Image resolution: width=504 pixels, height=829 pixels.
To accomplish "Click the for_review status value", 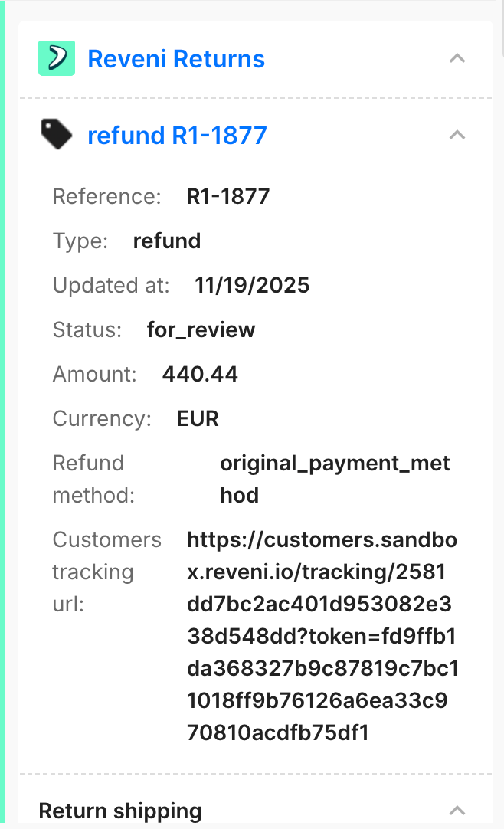I will [x=201, y=330].
